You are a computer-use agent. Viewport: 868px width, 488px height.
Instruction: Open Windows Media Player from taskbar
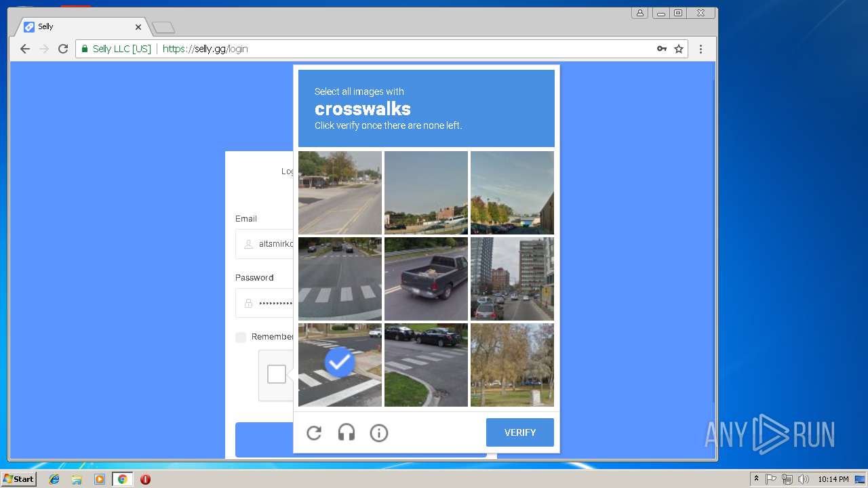100,479
